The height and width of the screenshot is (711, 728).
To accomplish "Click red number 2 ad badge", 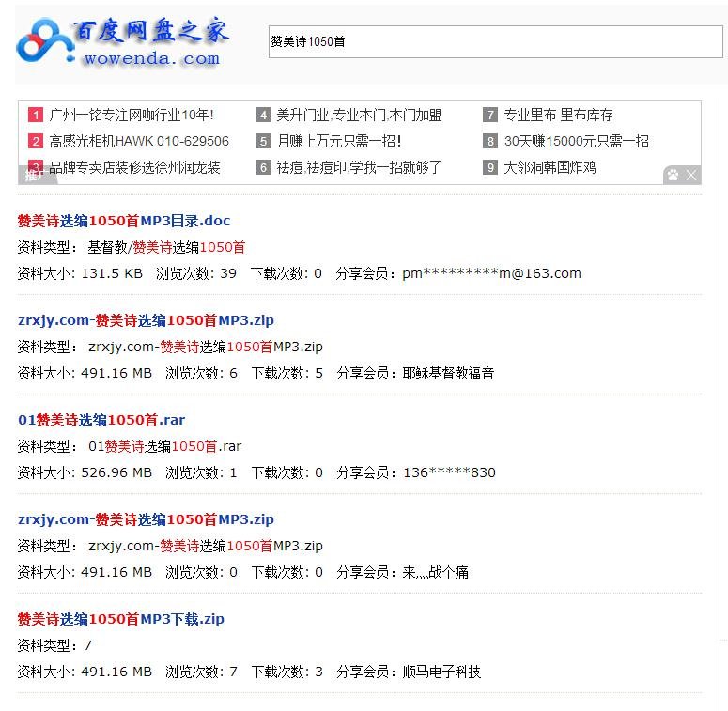I will tap(36, 141).
